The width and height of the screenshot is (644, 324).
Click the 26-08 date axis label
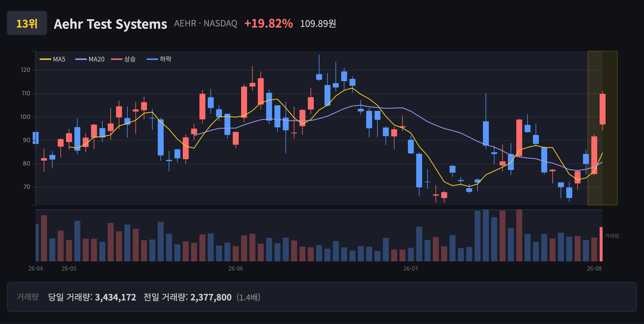pos(594,268)
